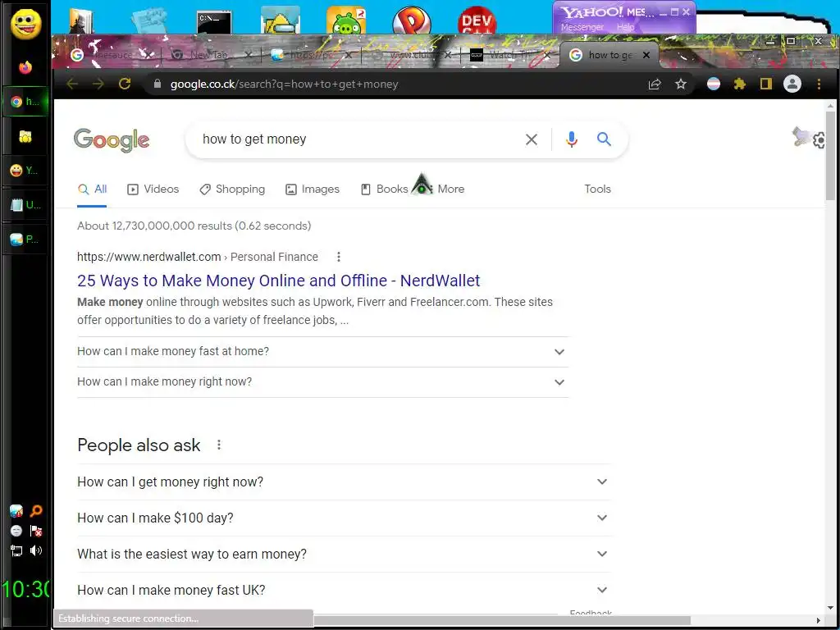The image size is (840, 630).
Task: Expand "How can I get money right now?"
Action: tap(344, 482)
